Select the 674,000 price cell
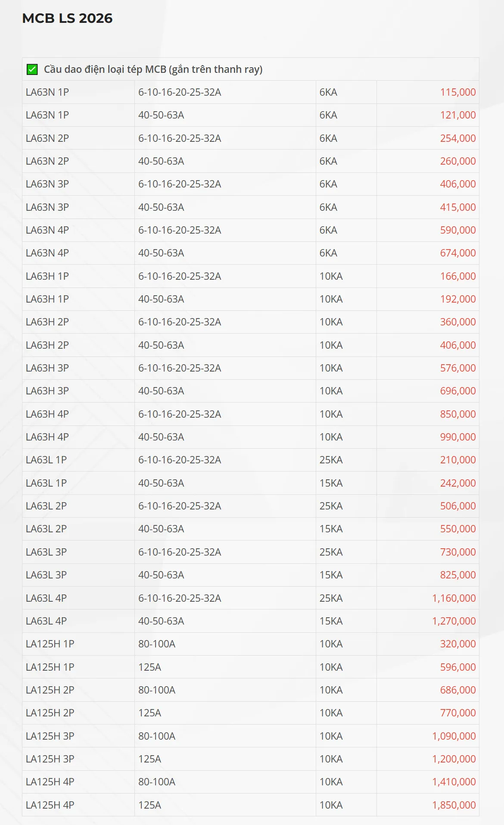 (457, 253)
